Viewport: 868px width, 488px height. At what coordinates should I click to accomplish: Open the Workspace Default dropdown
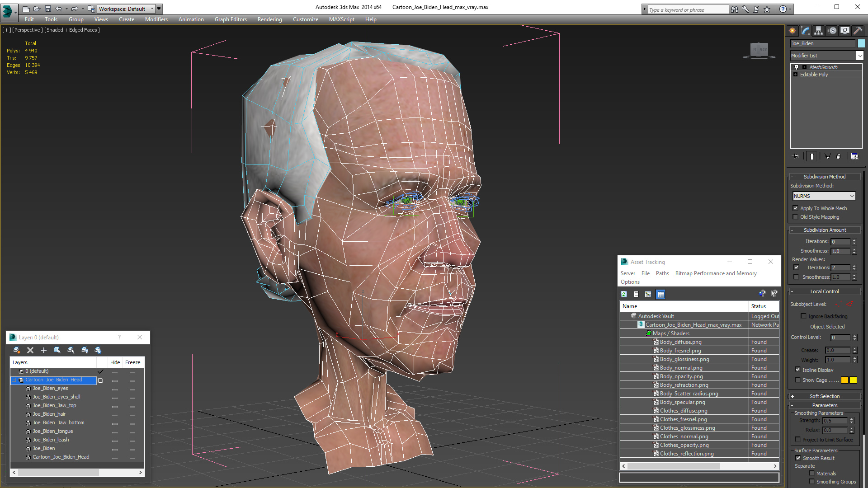pyautogui.click(x=126, y=9)
